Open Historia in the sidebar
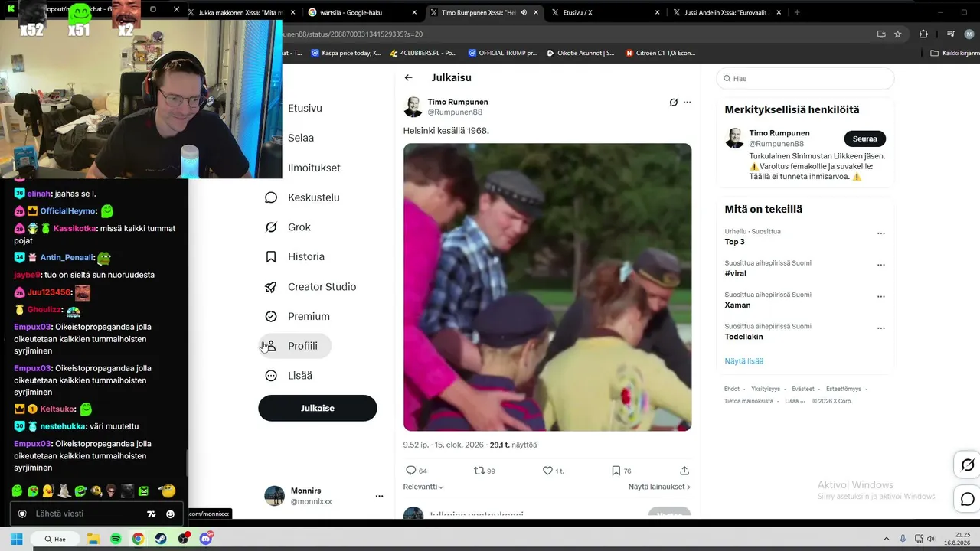Viewport: 980px width, 551px height. click(294, 256)
